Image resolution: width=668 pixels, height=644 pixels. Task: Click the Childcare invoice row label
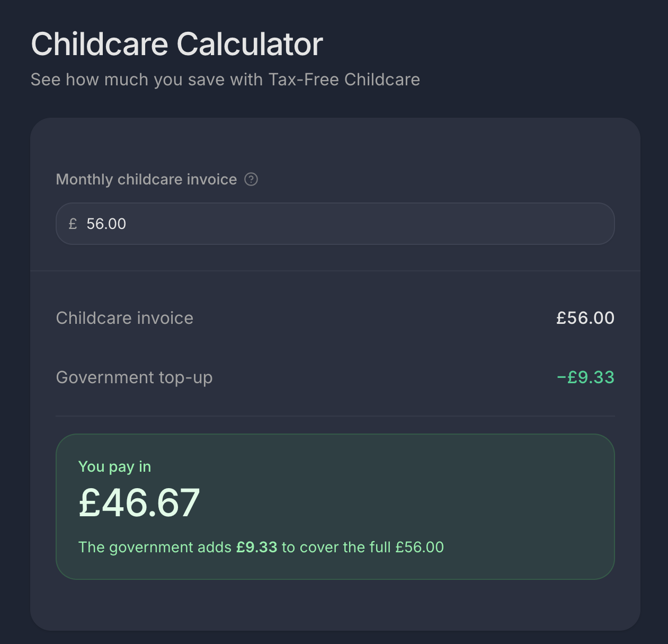[124, 318]
